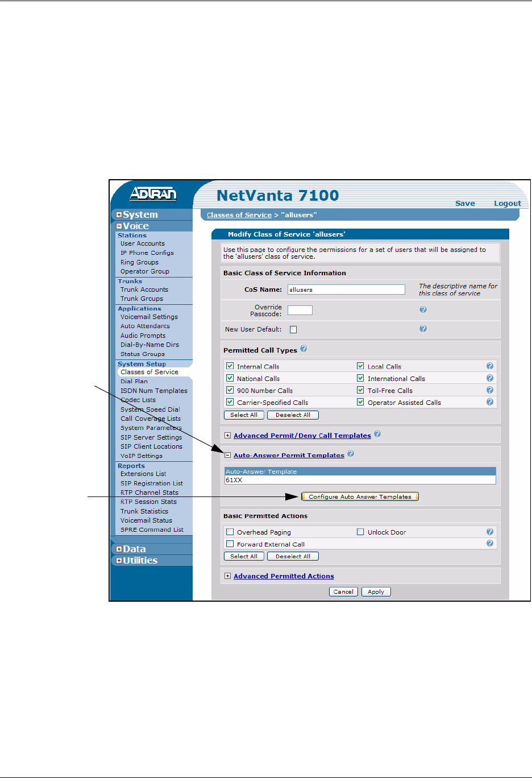Open SPRE Command List report
The width and height of the screenshot is (532, 778).
click(x=152, y=529)
